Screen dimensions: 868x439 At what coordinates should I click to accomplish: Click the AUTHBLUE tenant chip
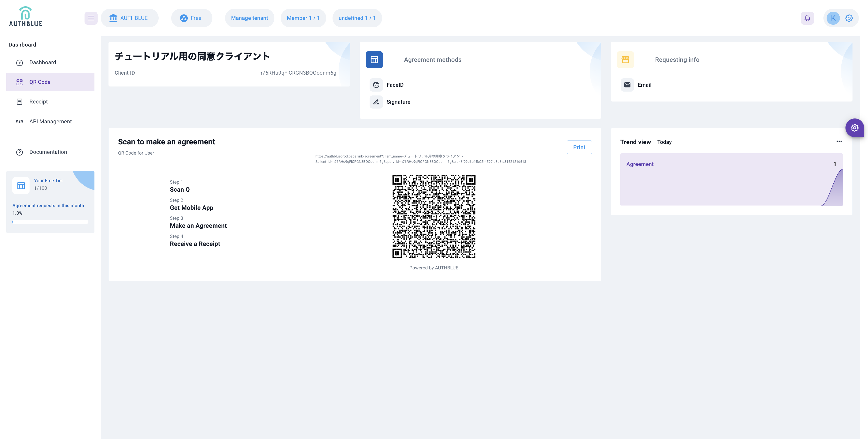click(x=129, y=18)
